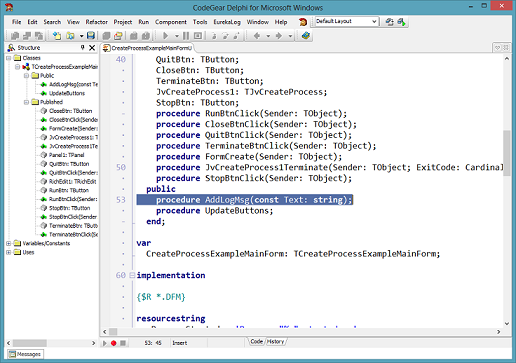Click the editor horizontal scrollbar thumb

(x=113, y=332)
